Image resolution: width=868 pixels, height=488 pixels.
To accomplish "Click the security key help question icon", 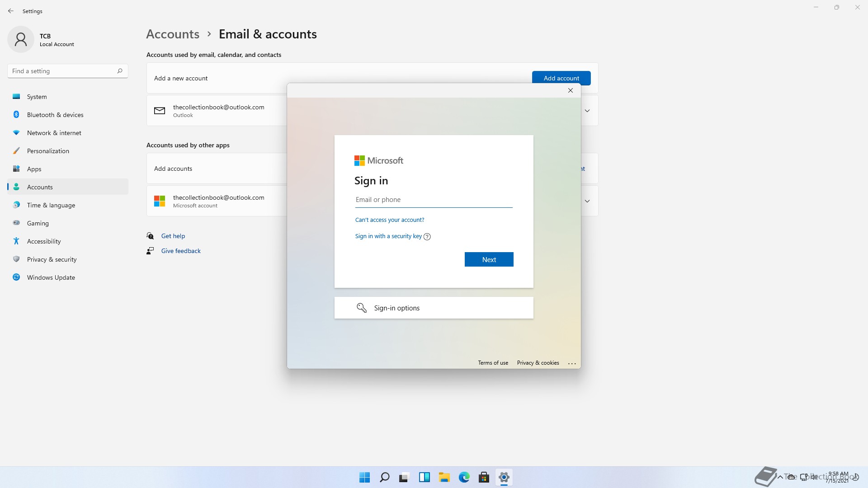I will [x=427, y=237].
